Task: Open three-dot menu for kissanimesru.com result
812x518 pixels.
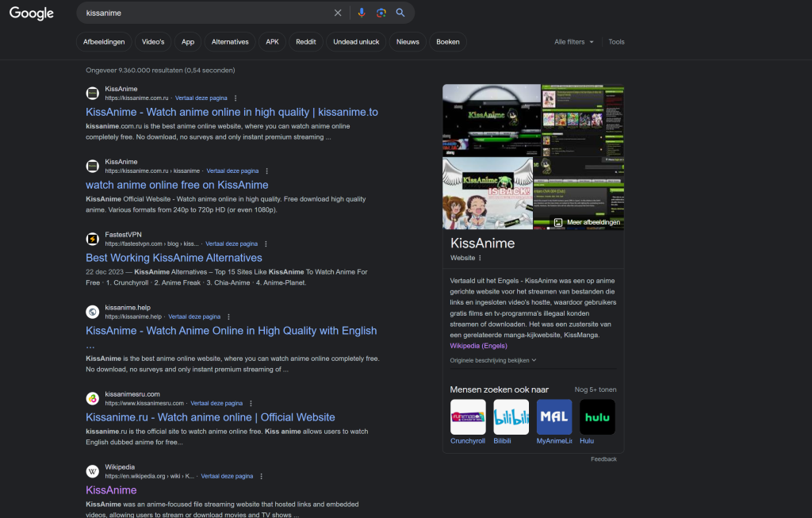Action: [251, 404]
